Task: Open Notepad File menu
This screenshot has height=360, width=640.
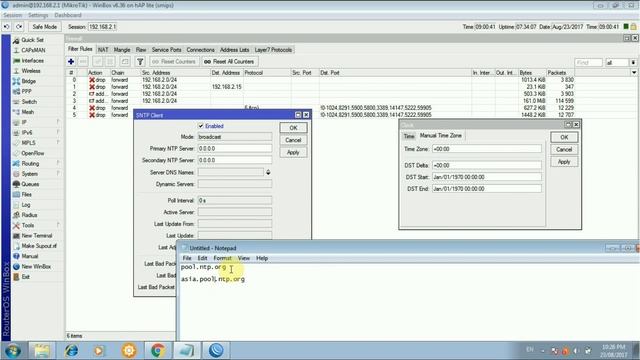Action: pyautogui.click(x=187, y=258)
